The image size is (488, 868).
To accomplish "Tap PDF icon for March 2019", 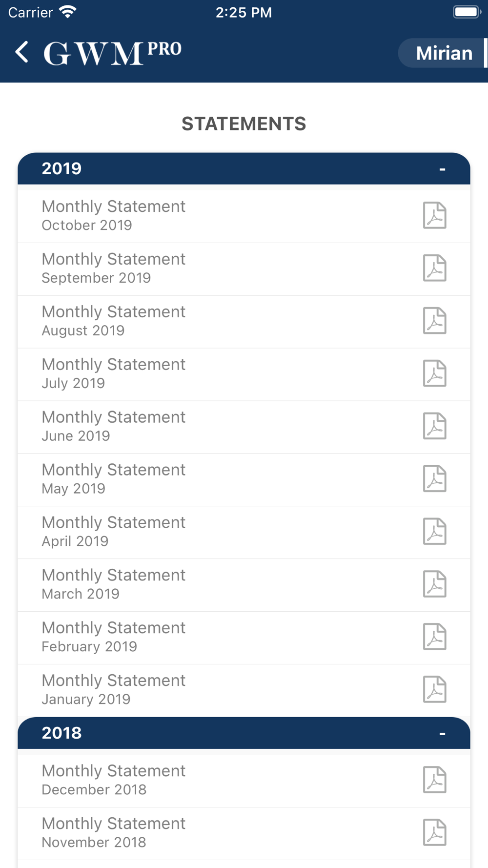I will 434,584.
